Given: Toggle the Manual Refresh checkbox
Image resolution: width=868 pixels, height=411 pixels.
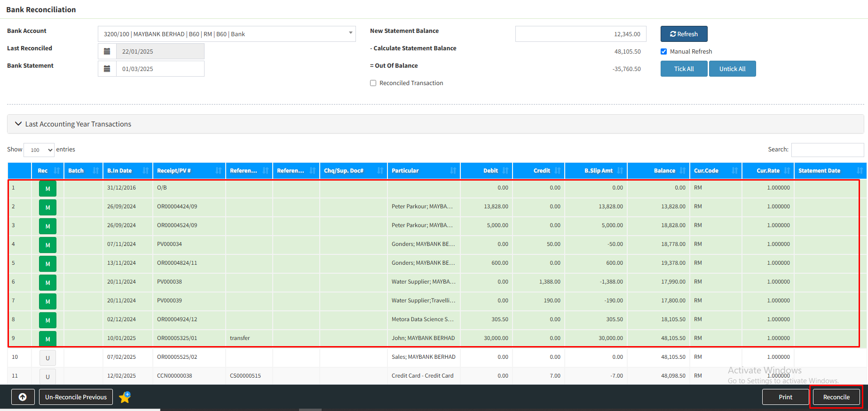Looking at the screenshot, I should (663, 52).
